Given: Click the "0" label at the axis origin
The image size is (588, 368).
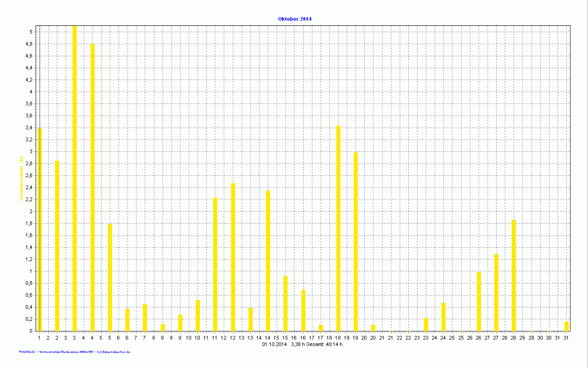Looking at the screenshot, I should (31, 331).
